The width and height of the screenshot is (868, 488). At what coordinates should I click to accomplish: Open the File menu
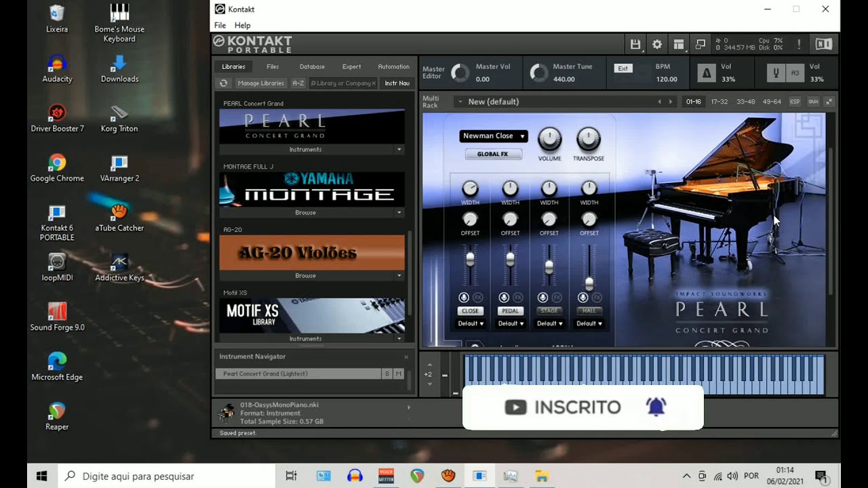click(x=220, y=25)
